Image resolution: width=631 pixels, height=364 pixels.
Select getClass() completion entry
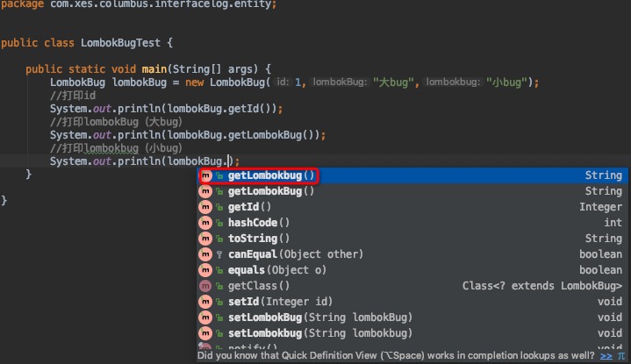tap(412, 286)
